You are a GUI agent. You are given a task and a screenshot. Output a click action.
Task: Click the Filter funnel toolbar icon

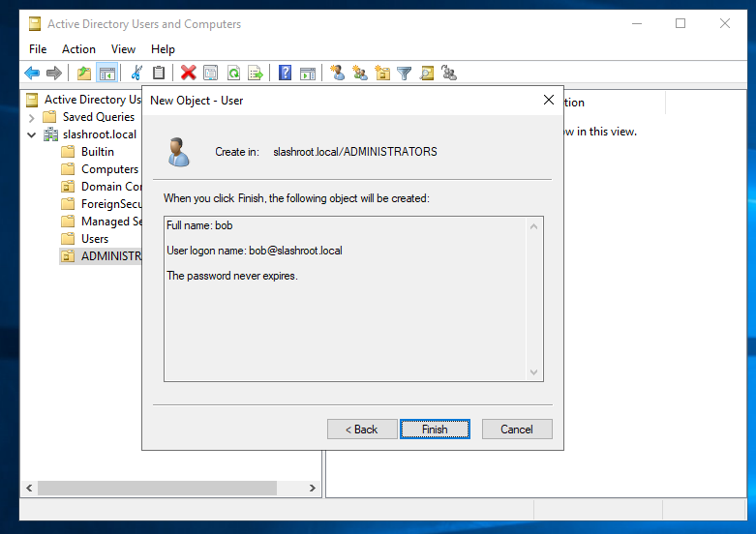(405, 73)
